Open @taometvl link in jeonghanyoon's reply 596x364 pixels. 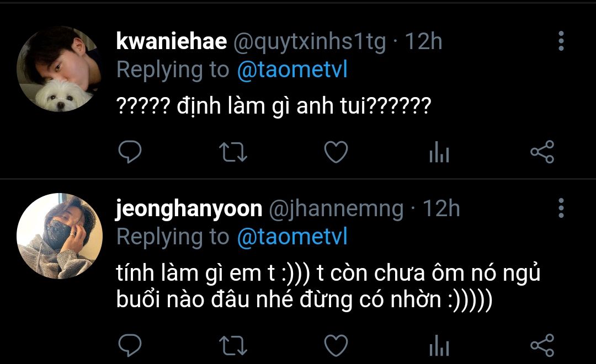[x=292, y=237]
